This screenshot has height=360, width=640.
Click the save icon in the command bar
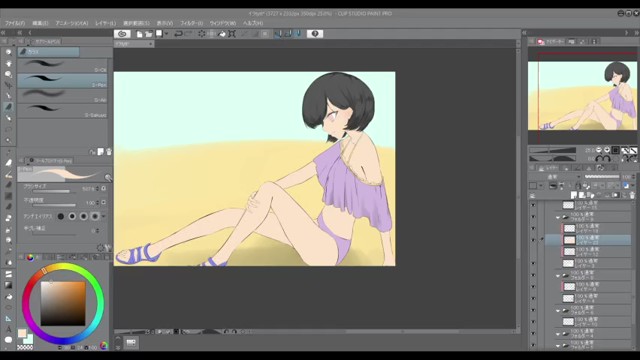tap(159, 34)
